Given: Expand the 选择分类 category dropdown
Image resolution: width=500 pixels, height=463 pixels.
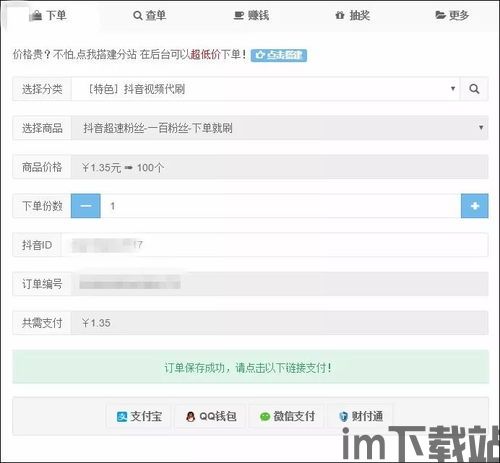Looking at the screenshot, I should click(266, 89).
